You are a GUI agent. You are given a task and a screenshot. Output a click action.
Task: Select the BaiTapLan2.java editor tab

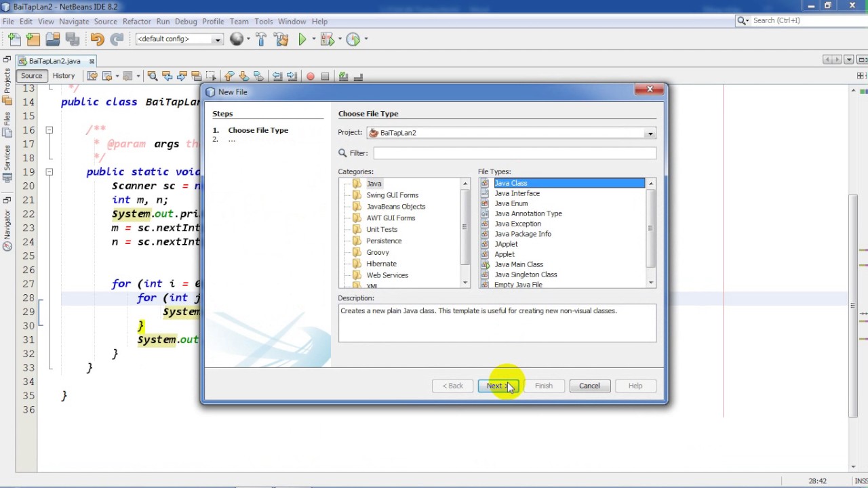54,61
